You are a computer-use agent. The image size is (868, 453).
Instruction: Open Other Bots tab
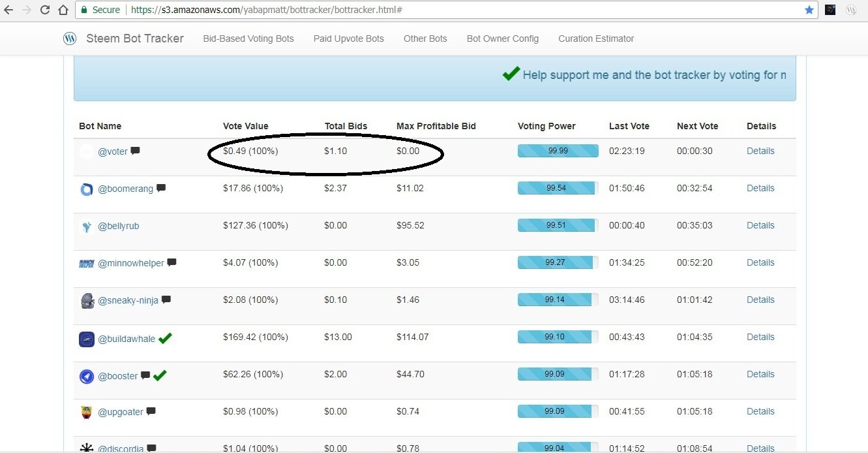425,39
